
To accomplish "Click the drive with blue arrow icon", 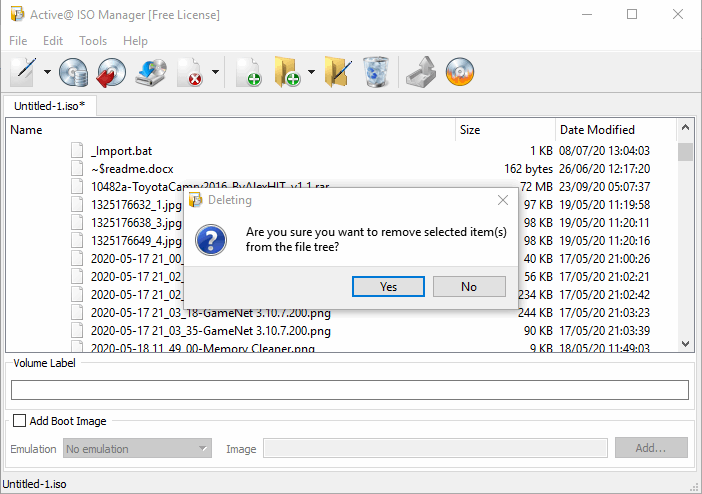I will 151,72.
